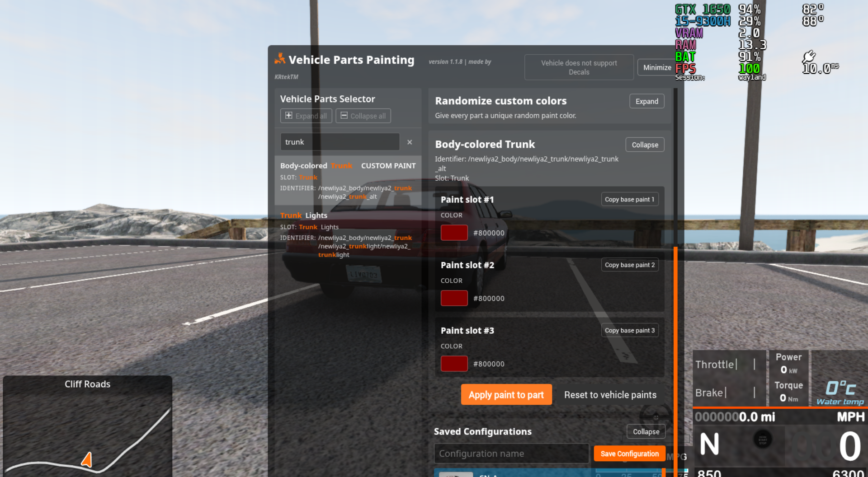Click the Slot: Trunk line in details

click(452, 178)
